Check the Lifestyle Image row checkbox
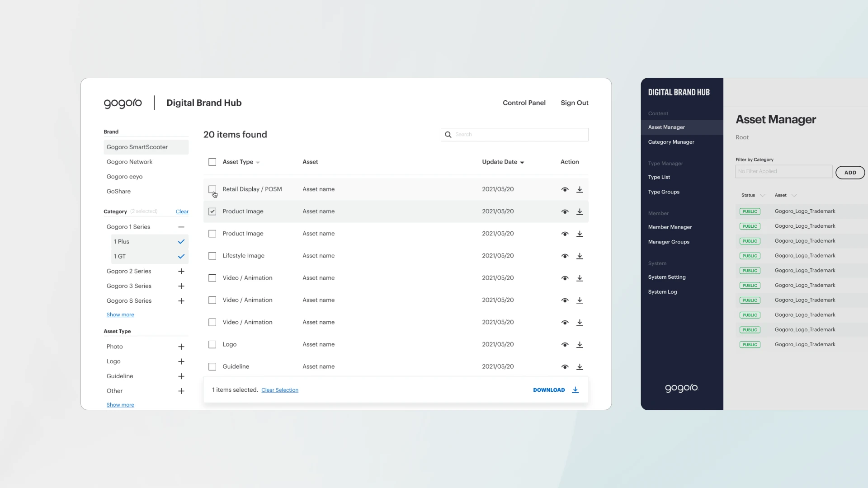Viewport: 868px width, 488px height. pos(212,256)
